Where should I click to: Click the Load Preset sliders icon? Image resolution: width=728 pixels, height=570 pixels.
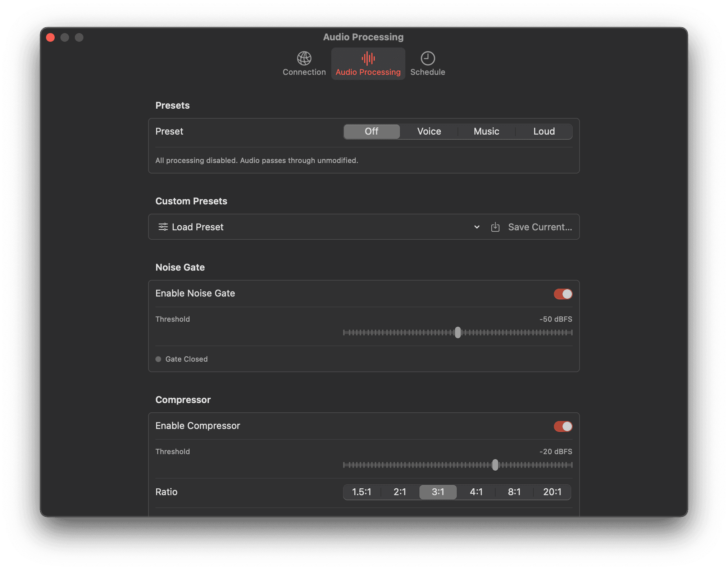(163, 227)
